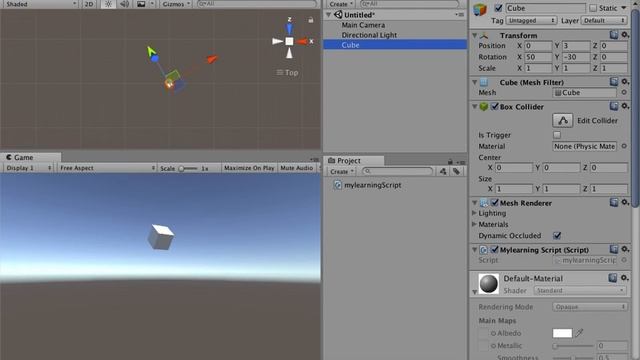The height and width of the screenshot is (360, 640).
Task: Open Box Collider help book icon
Action: pos(614,106)
